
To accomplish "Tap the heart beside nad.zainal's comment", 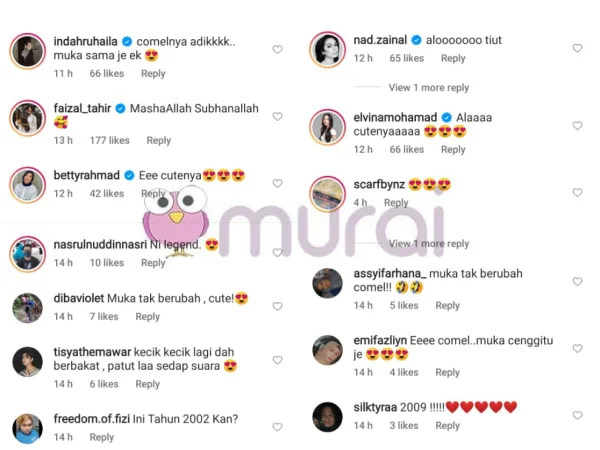I will 577,48.
